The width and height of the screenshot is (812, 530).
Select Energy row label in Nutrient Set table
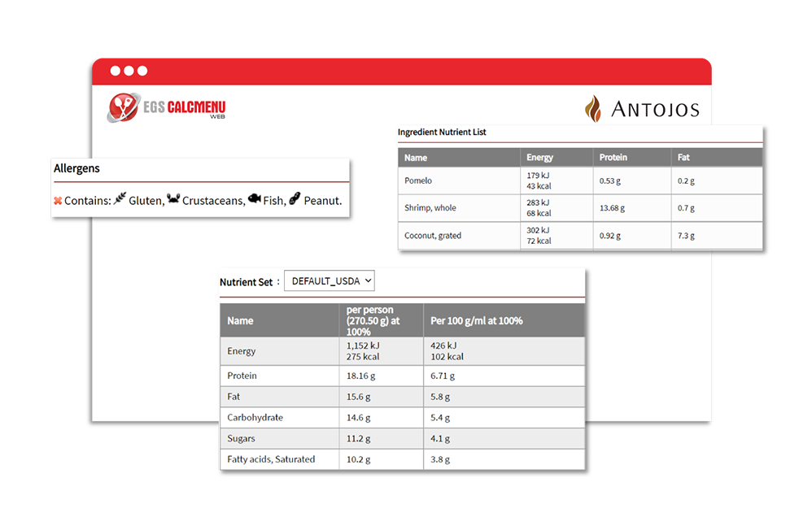tap(242, 351)
